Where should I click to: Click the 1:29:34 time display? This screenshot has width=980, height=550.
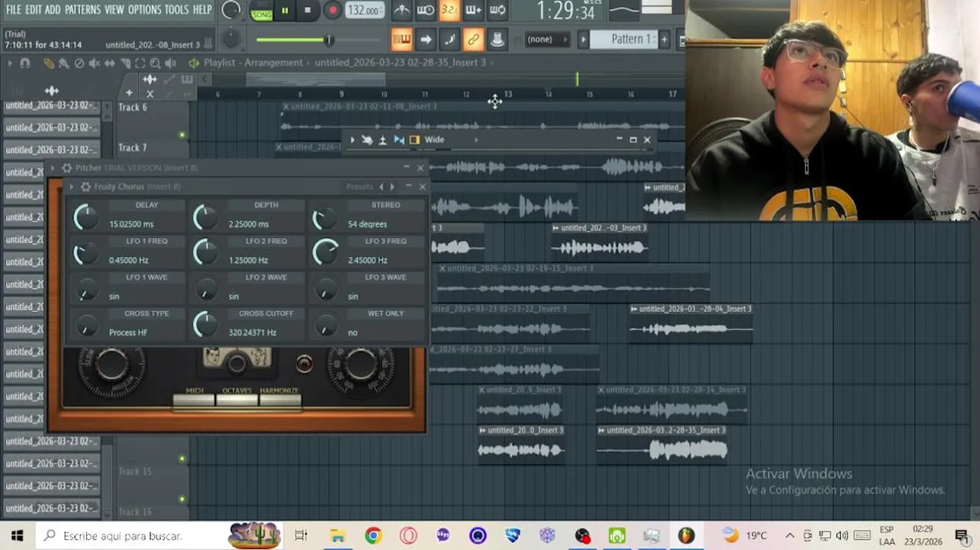tap(565, 11)
